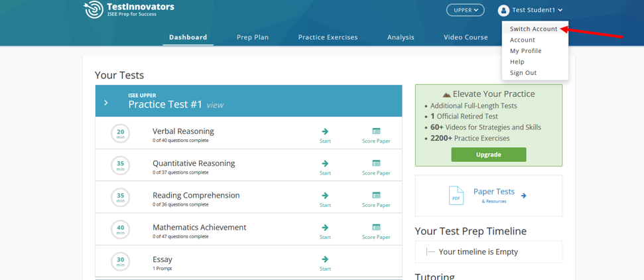Click the 'Your Test Prep Timeline' heading

pyautogui.click(x=471, y=232)
